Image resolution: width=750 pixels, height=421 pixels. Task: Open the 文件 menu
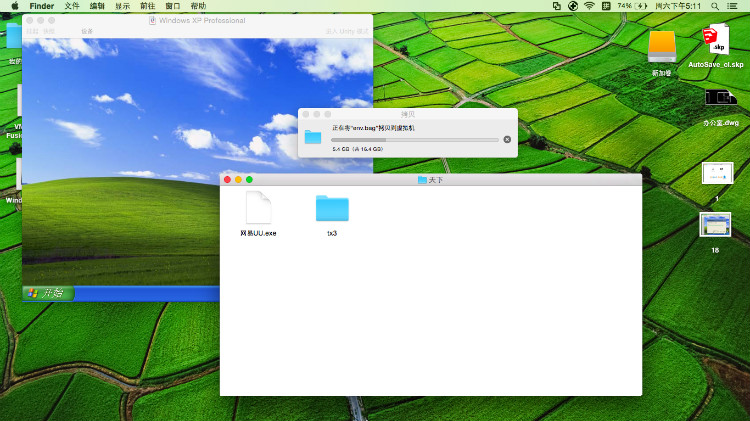pyautogui.click(x=72, y=6)
